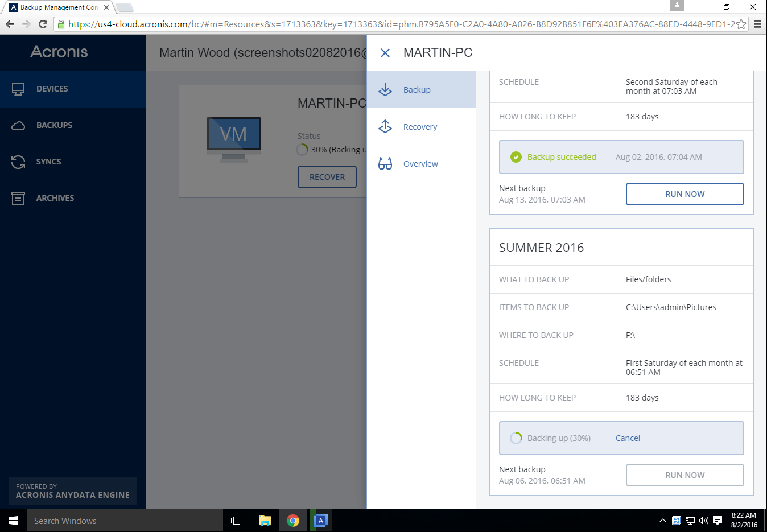767x532 pixels.
Task: Bookmark this page with the star icon
Action: 741,24
